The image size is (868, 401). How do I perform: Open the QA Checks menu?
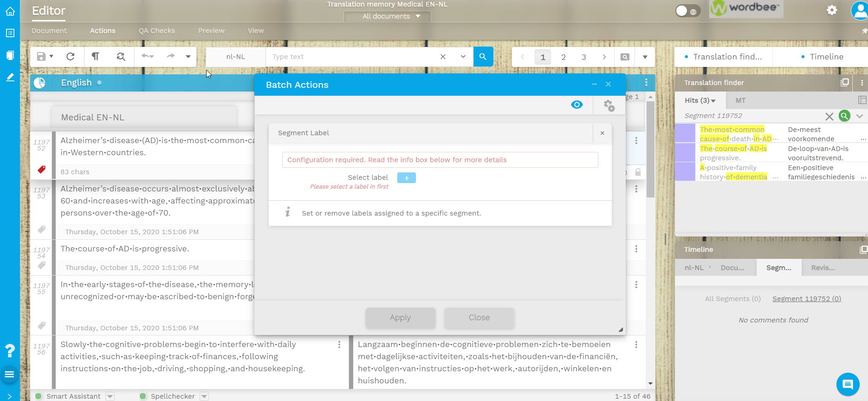(x=156, y=31)
